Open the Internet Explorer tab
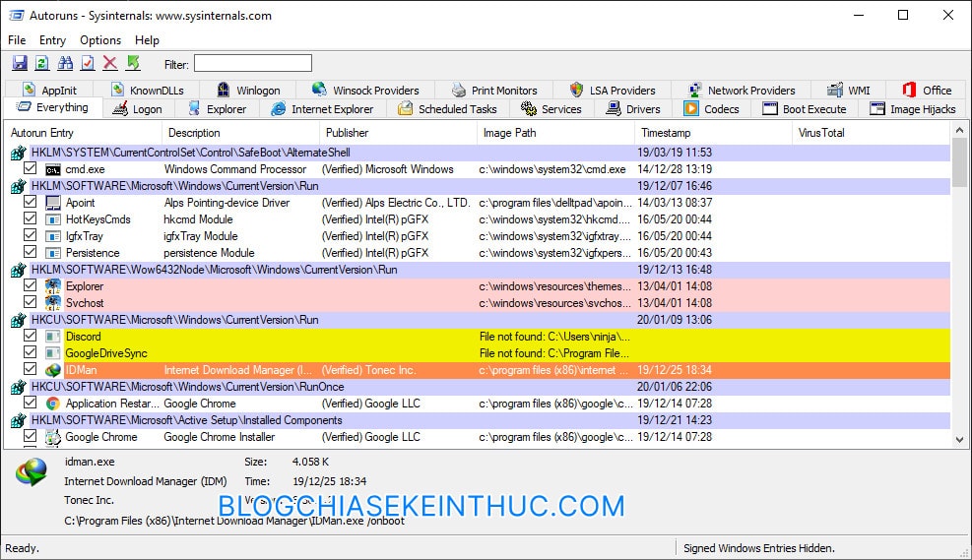Screen dimensions: 972x560 point(322,109)
